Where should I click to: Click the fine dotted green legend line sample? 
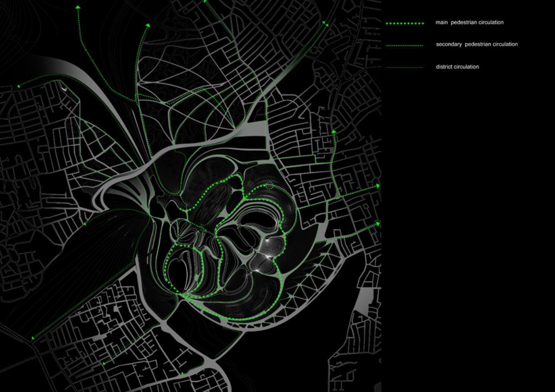click(x=405, y=45)
